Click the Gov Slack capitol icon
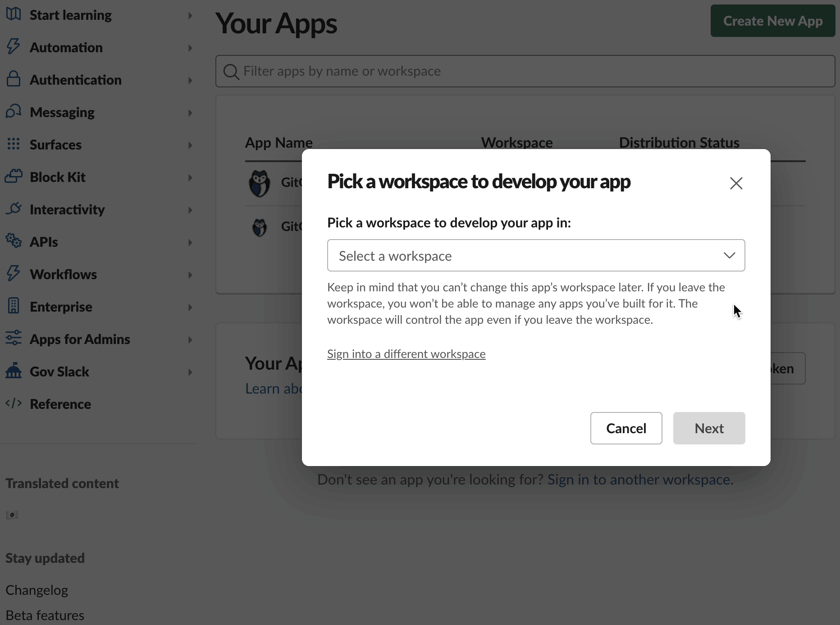 [14, 371]
